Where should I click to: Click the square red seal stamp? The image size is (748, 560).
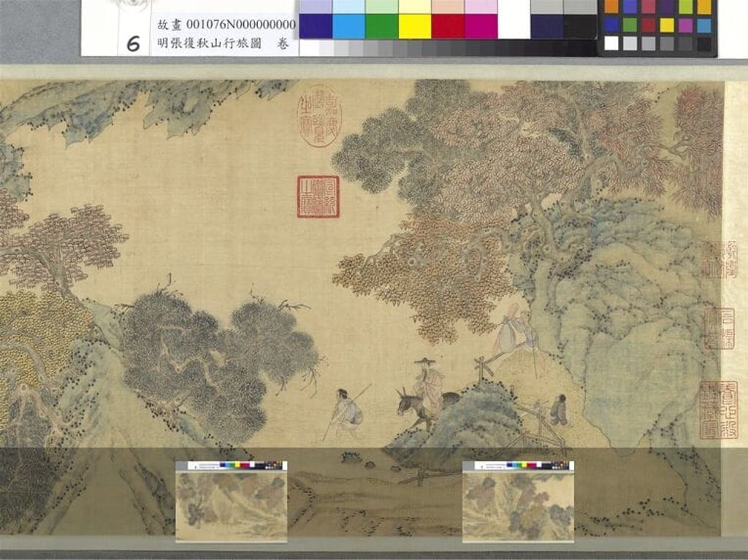318,196
